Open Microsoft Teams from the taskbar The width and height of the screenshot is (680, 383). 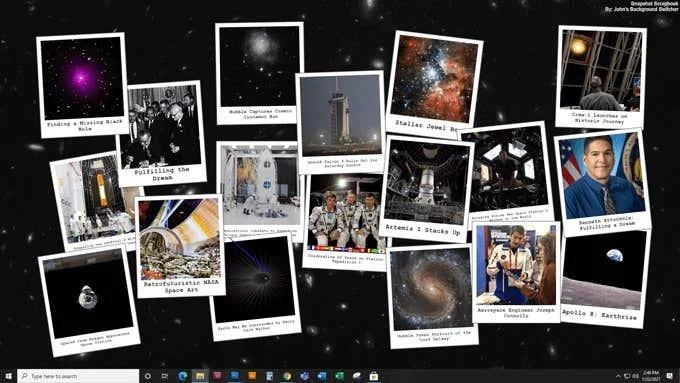(304, 376)
